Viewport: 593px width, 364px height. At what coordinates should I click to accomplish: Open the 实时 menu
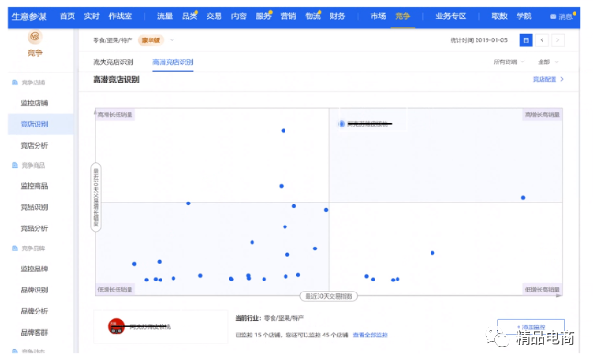[x=92, y=17]
